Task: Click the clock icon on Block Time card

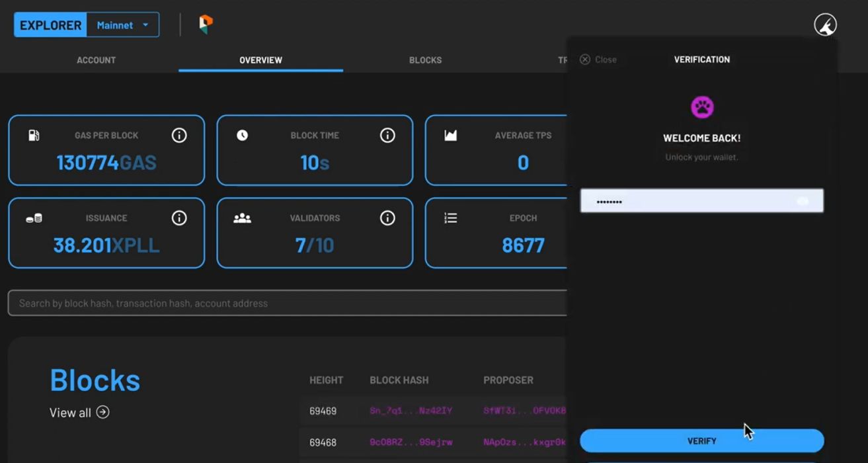Action: (242, 135)
